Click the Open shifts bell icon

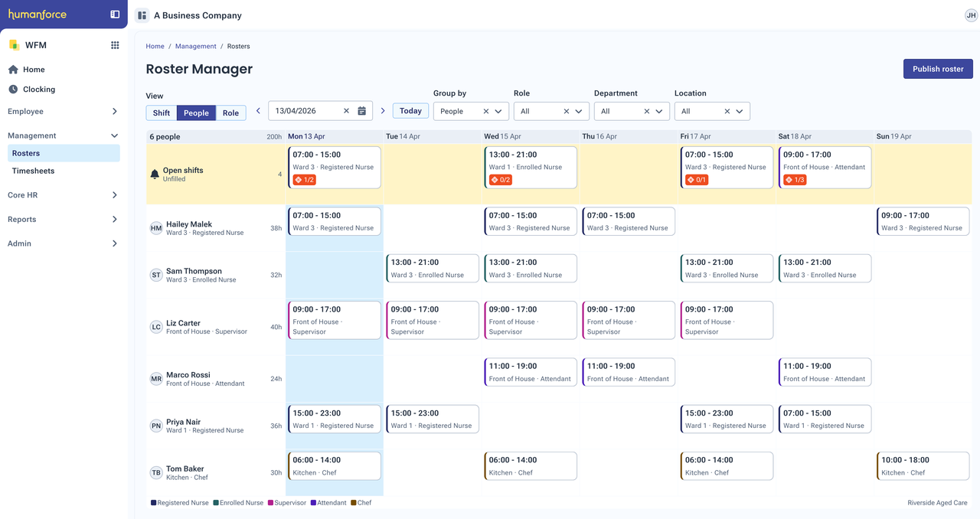155,175
